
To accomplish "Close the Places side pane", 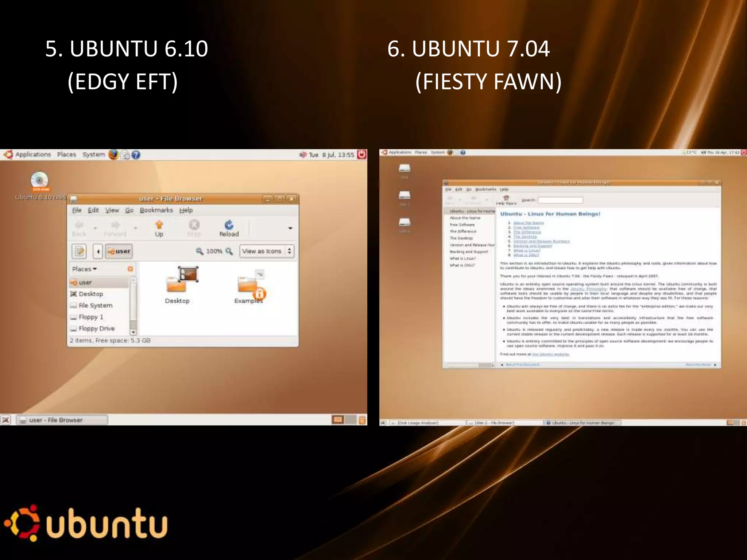I will [x=130, y=269].
